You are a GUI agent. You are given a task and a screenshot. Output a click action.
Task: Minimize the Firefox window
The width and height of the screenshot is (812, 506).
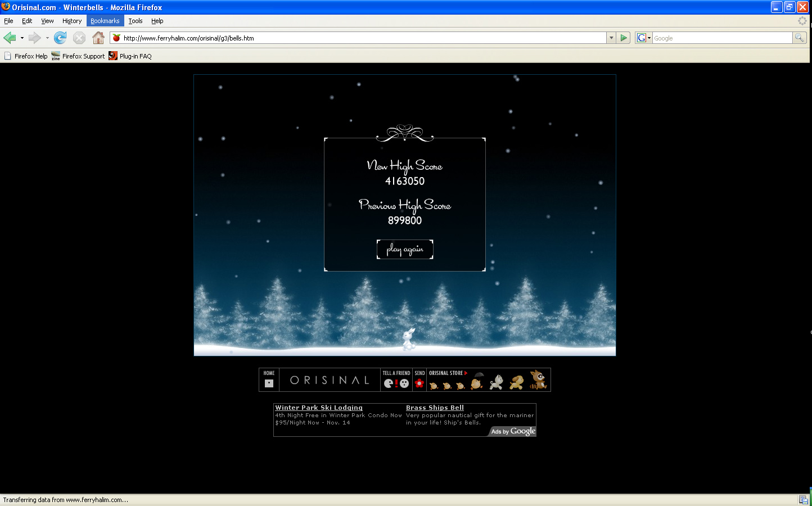[x=777, y=7]
